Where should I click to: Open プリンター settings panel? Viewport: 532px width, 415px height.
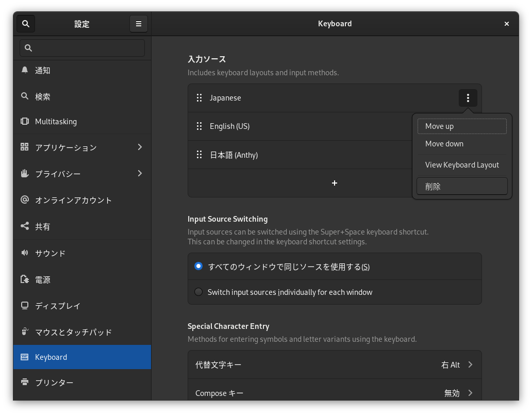click(82, 382)
